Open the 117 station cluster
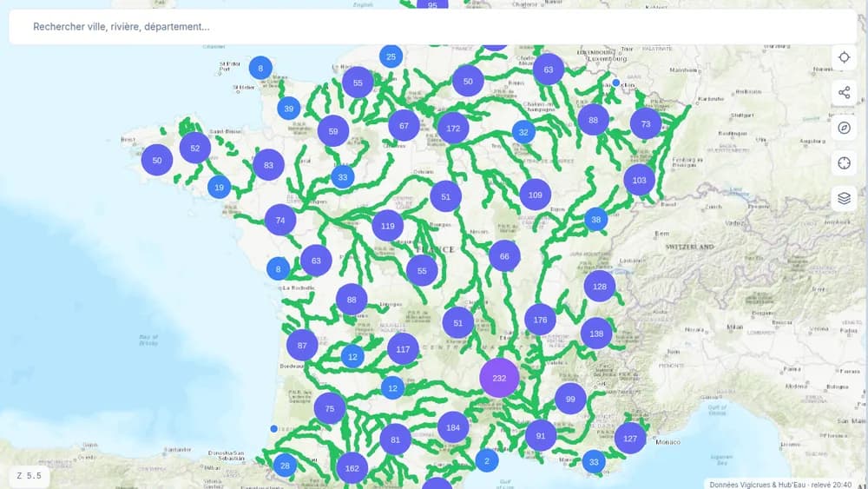 403,349
